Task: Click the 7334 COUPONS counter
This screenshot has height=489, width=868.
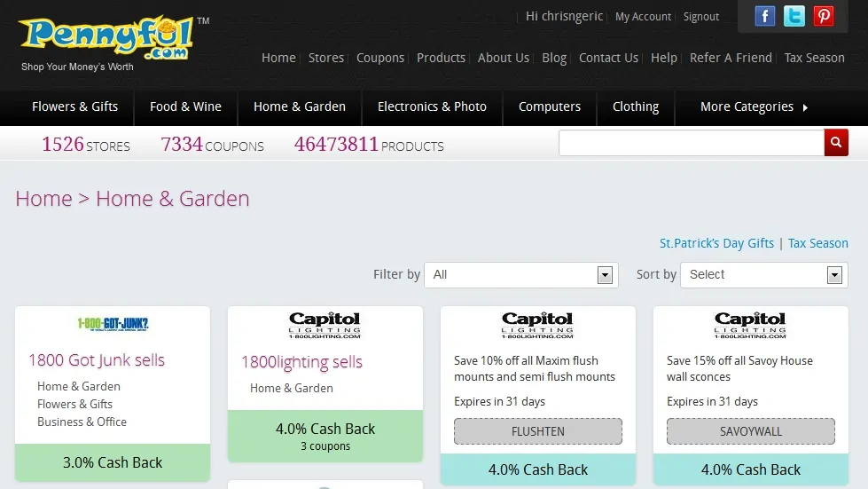Action: pos(212,145)
